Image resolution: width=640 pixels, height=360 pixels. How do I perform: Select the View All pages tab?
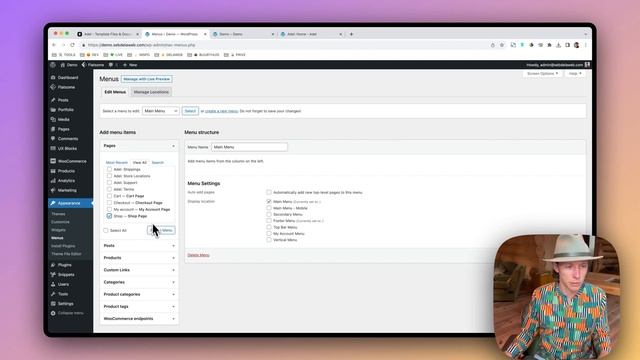140,162
